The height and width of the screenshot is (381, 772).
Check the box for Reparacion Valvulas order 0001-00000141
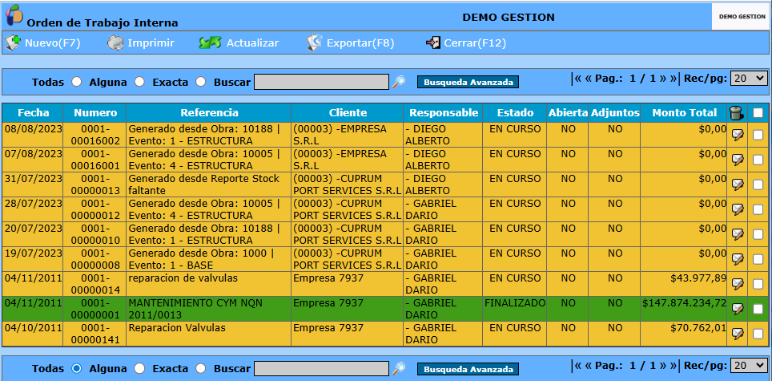click(x=758, y=333)
